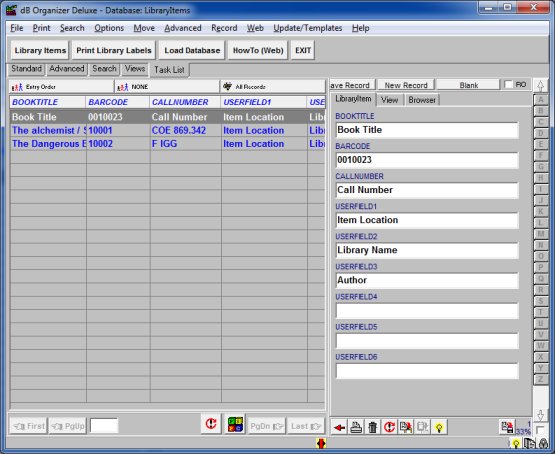The width and height of the screenshot is (555, 454).
Task: Click the yellow light bulb icon in the record toolbar
Action: pyautogui.click(x=439, y=427)
